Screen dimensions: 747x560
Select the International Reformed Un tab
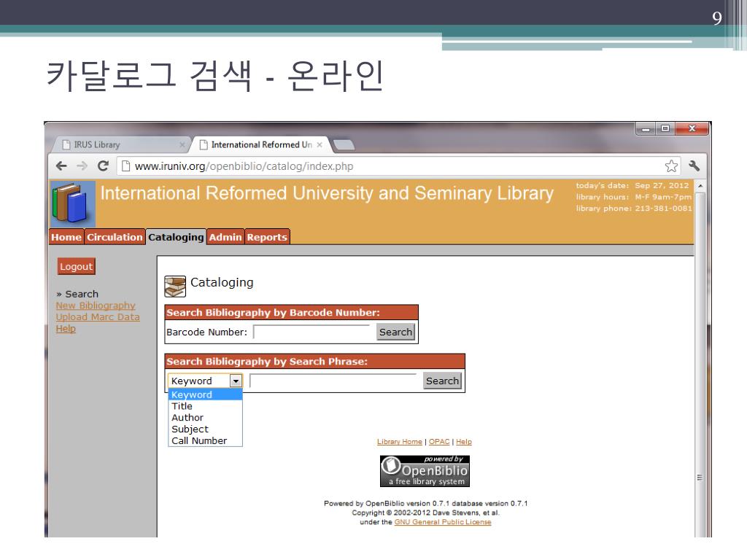260,145
